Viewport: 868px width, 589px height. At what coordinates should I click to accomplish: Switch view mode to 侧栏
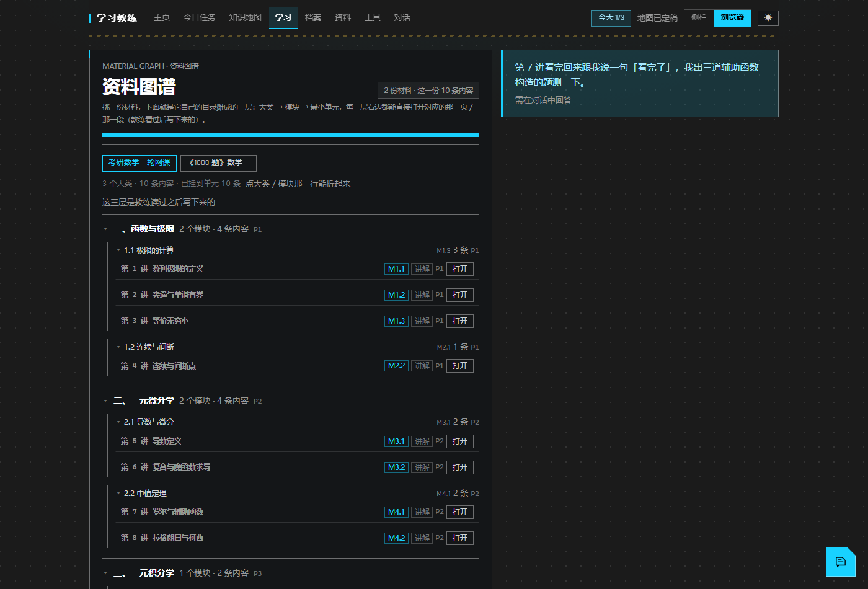point(699,18)
